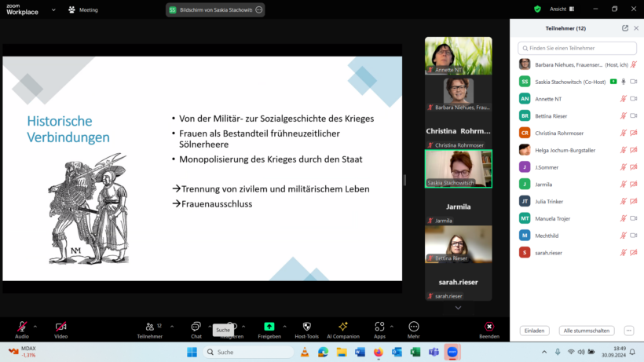Start camera with the Video button
The height and width of the screenshot is (362, 644).
point(60,327)
